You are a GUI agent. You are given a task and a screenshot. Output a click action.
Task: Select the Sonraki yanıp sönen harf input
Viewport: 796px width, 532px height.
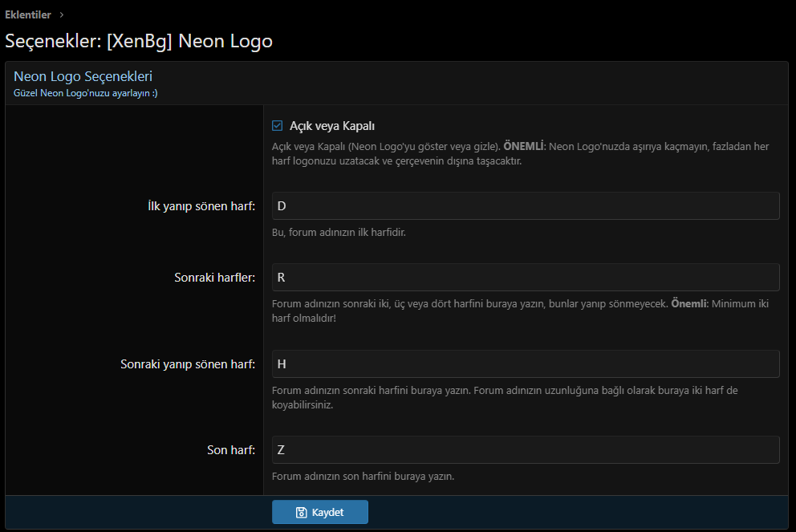pyautogui.click(x=526, y=363)
